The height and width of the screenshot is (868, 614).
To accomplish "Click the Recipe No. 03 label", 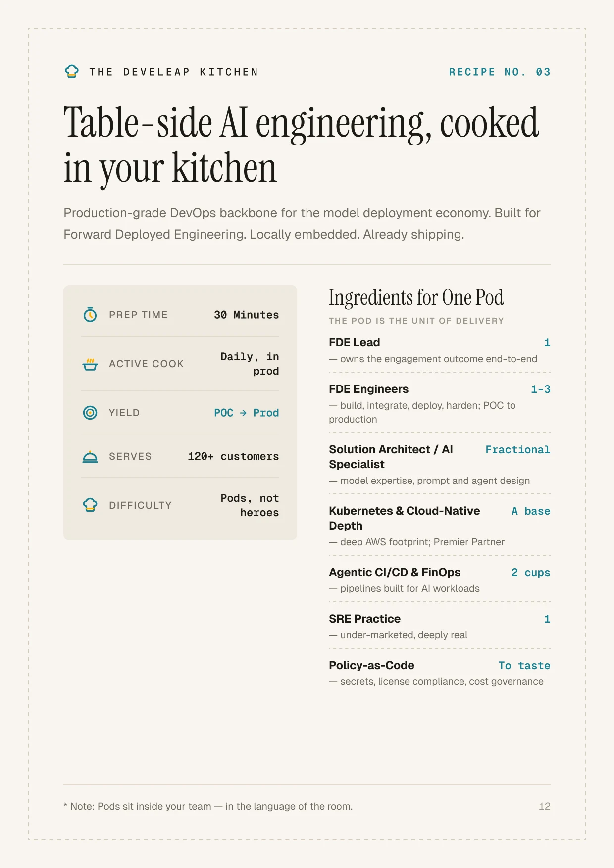I will 500,72.
